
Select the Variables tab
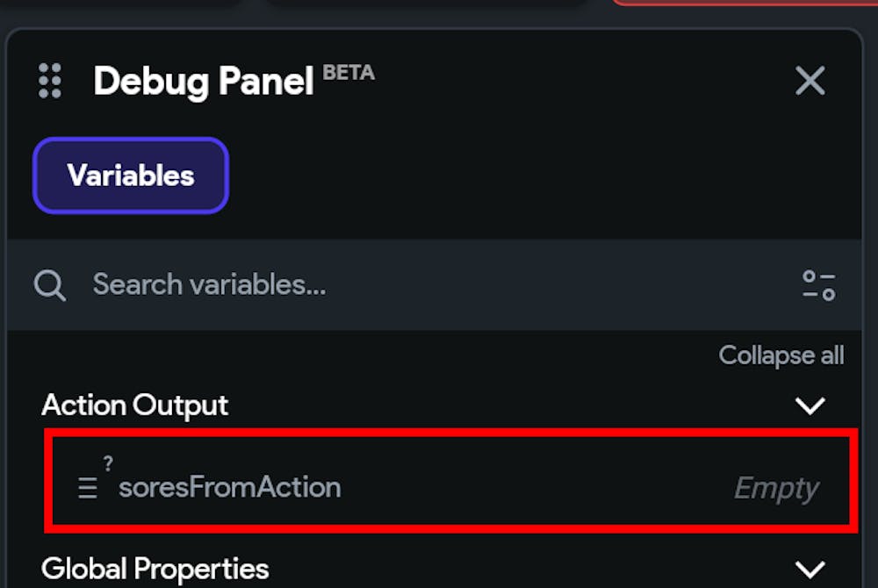131,176
